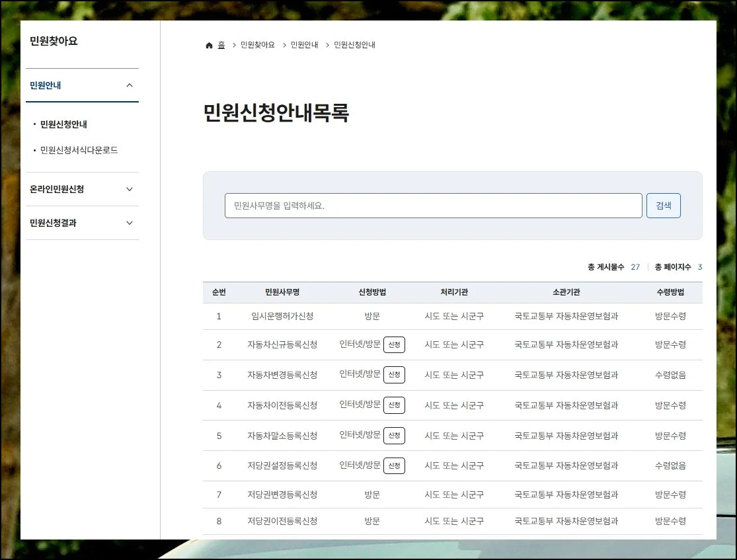The image size is (737, 560).
Task: Click the 신청 button for 자동차신규등록신청
Action: click(395, 344)
